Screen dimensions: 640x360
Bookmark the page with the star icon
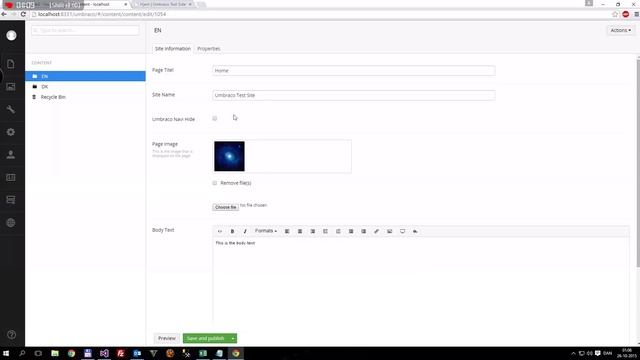tap(615, 14)
